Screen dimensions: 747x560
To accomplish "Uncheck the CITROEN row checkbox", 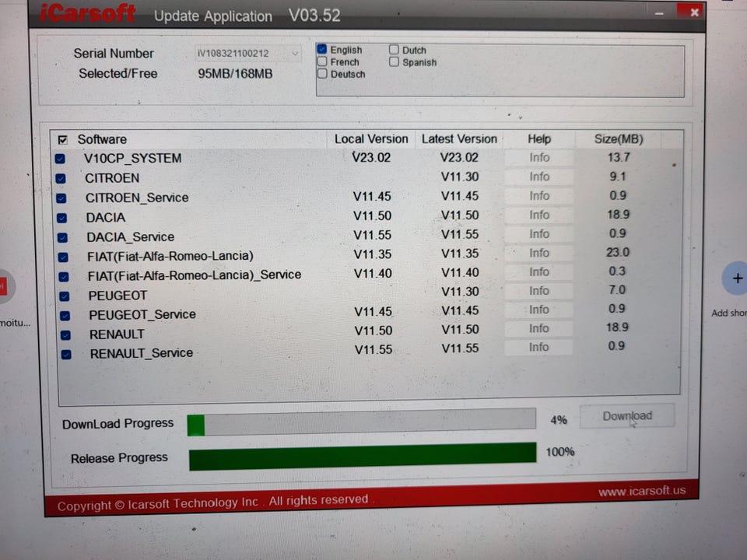I will pos(61,178).
